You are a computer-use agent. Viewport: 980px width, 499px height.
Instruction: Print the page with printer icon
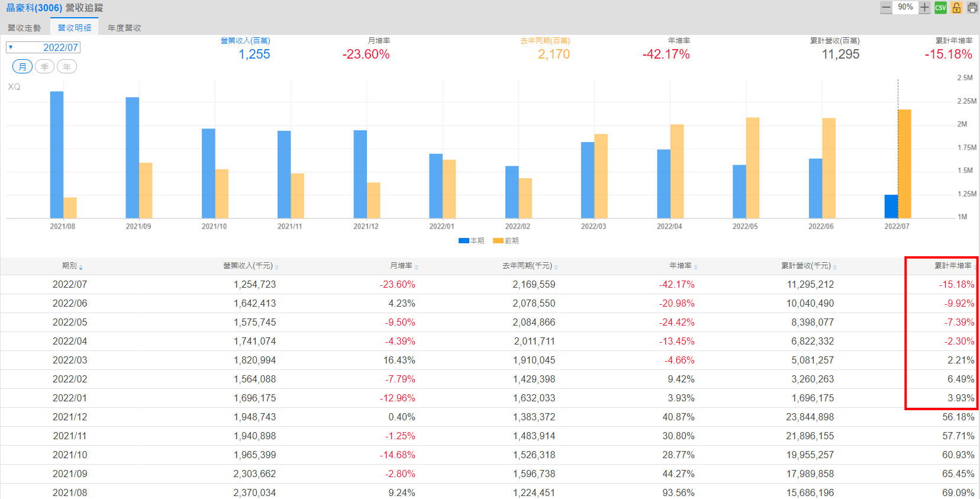[x=972, y=8]
